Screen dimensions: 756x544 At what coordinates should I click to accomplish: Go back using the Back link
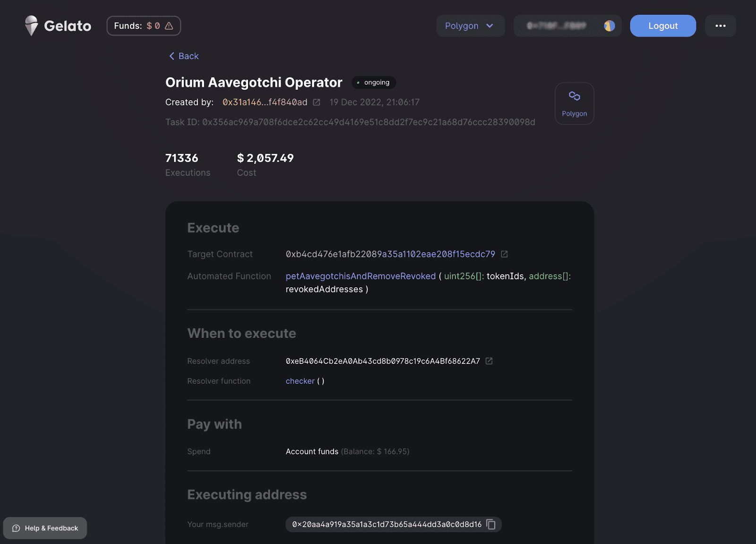tap(184, 56)
